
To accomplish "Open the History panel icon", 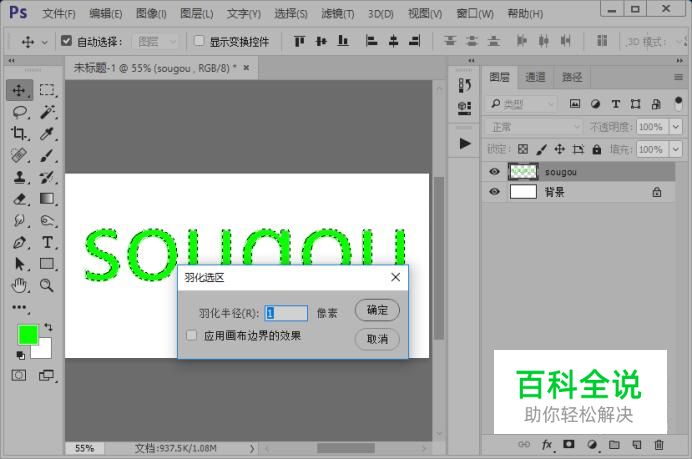I will coord(464,85).
